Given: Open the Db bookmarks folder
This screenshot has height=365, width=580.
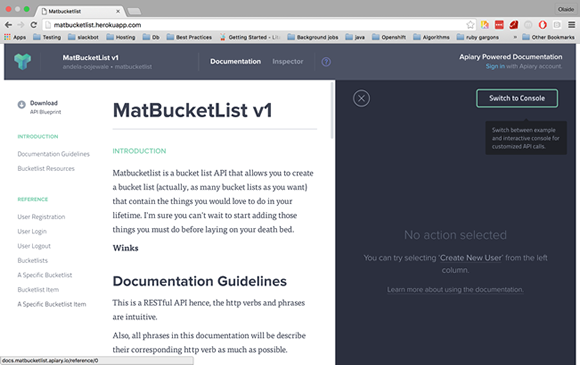Looking at the screenshot, I should tap(151, 37).
